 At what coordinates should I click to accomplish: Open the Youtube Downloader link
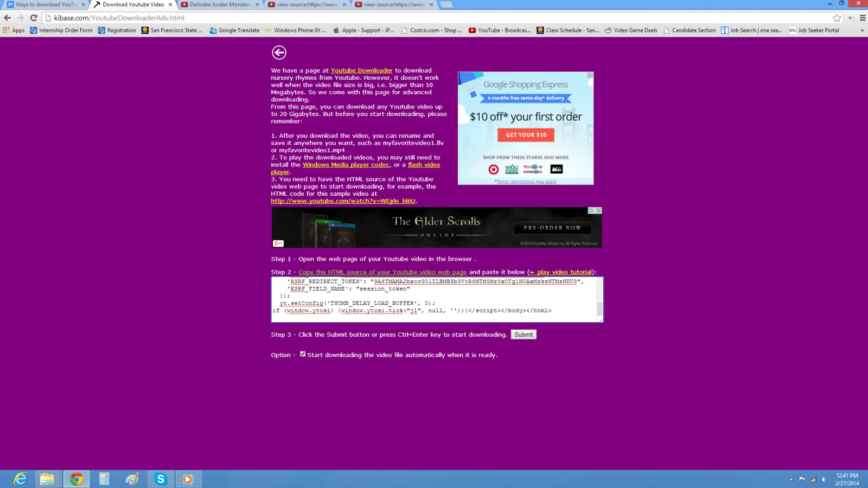[x=361, y=70]
